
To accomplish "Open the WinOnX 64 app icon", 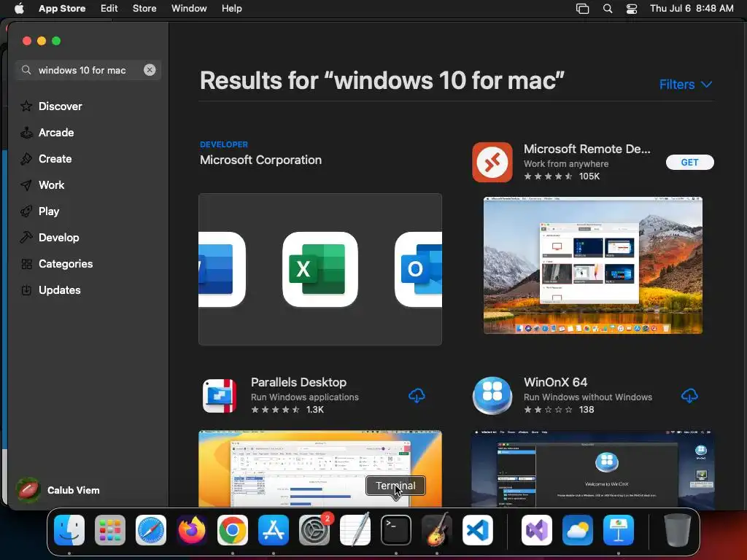I will coord(492,396).
